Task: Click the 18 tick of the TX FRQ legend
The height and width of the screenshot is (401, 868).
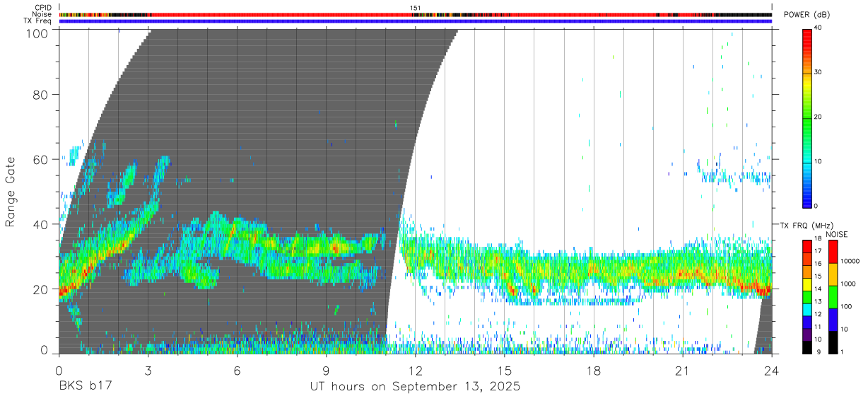Action: [818, 238]
